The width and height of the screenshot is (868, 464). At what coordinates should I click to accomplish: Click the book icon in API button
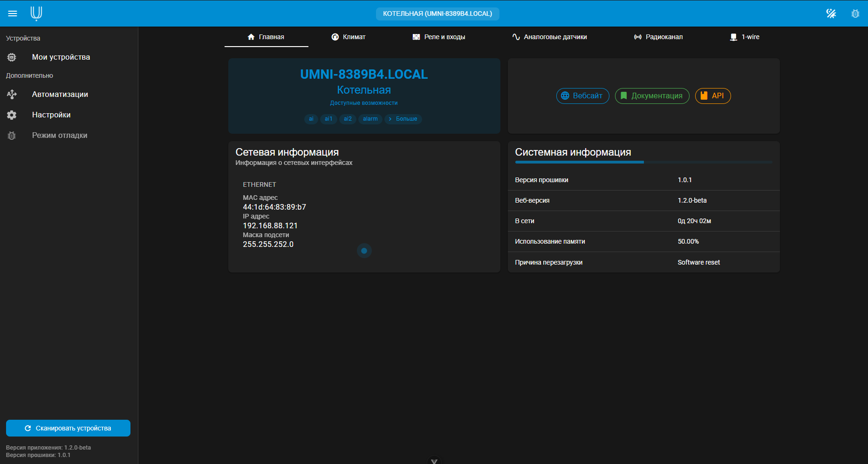[704, 96]
